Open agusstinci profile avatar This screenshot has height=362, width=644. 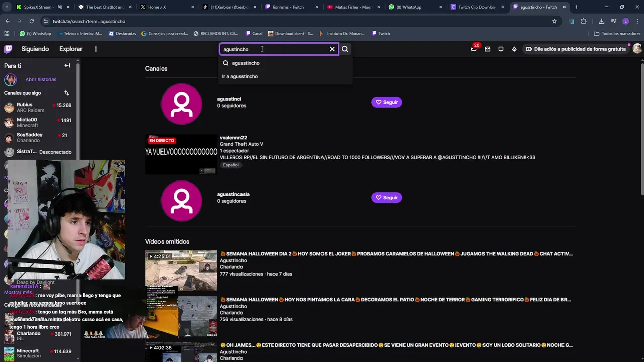pos(182,104)
